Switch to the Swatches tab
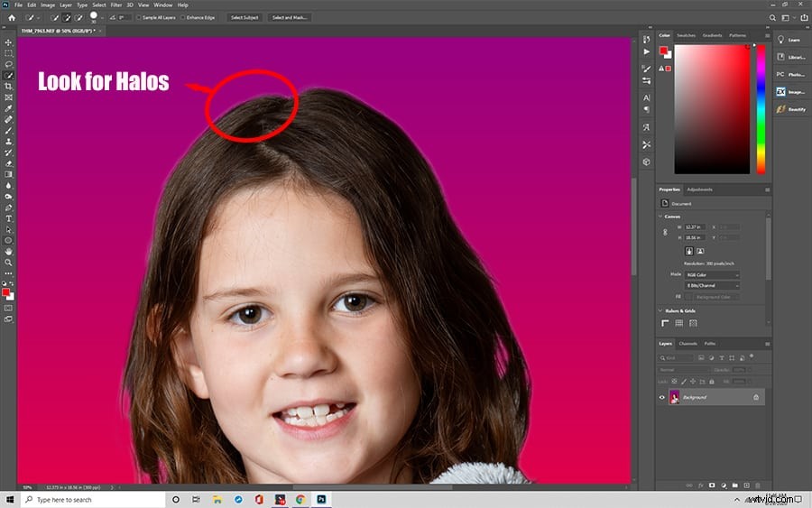The width and height of the screenshot is (812, 508). click(687, 35)
